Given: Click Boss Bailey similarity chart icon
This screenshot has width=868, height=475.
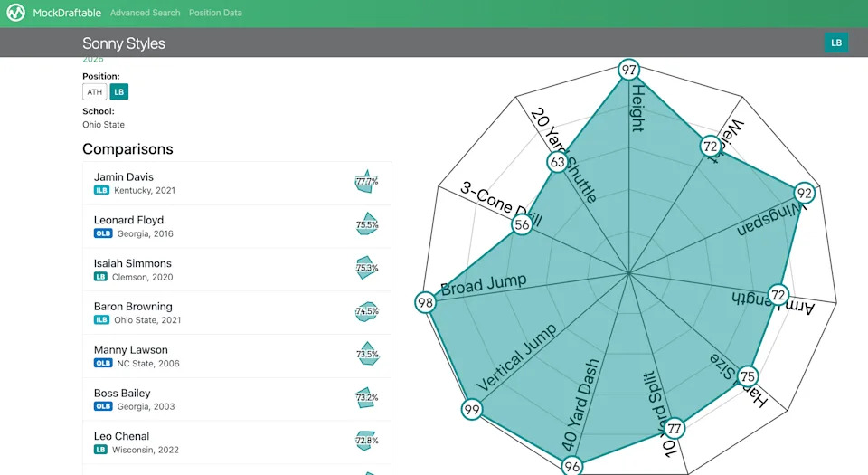Looking at the screenshot, I should [366, 397].
